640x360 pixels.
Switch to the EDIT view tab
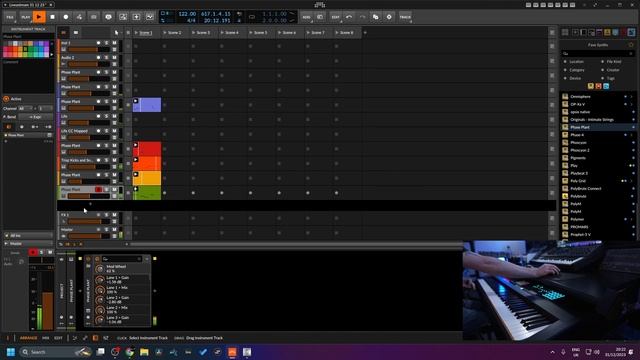58,338
